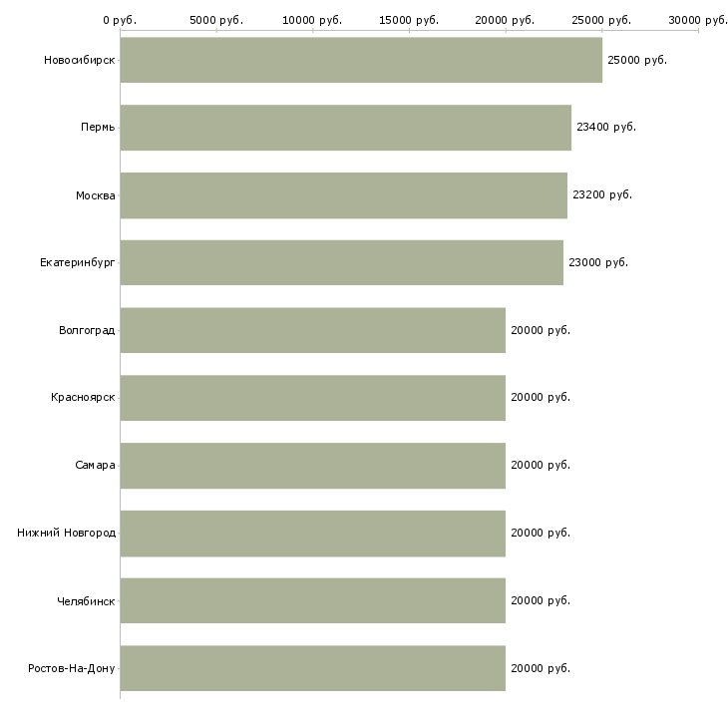Select the Москва salary bar
Screen dimensions: 728x728
[x=343, y=195]
